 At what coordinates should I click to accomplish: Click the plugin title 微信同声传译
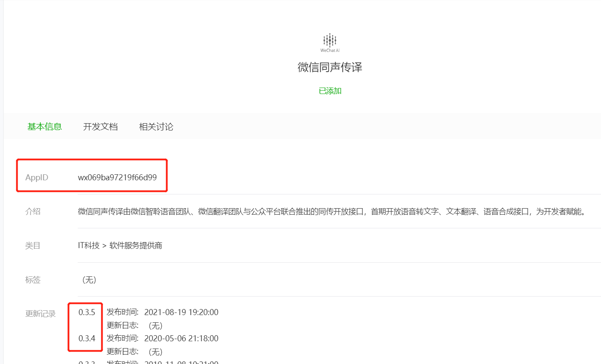[x=330, y=67]
